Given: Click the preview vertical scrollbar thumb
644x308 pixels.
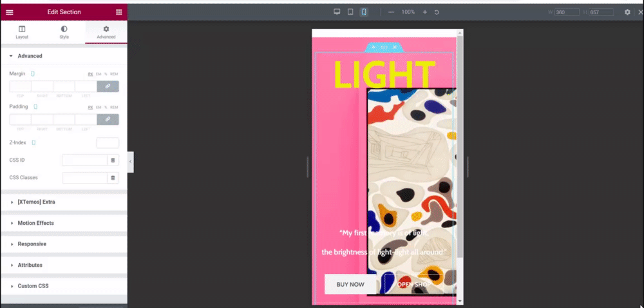Looking at the screenshot, I should [x=460, y=147].
